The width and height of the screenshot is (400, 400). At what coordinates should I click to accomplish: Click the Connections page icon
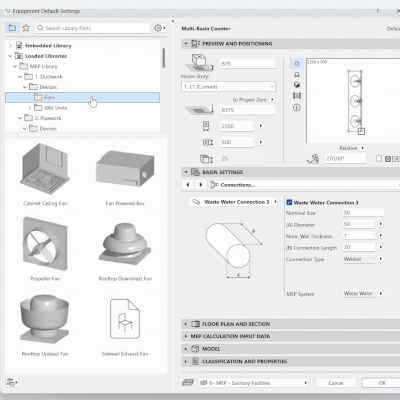[x=214, y=185]
